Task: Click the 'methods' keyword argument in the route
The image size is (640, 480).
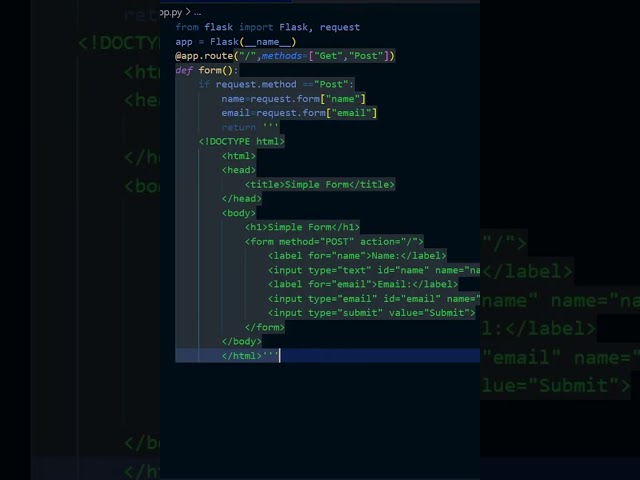Action: point(282,56)
